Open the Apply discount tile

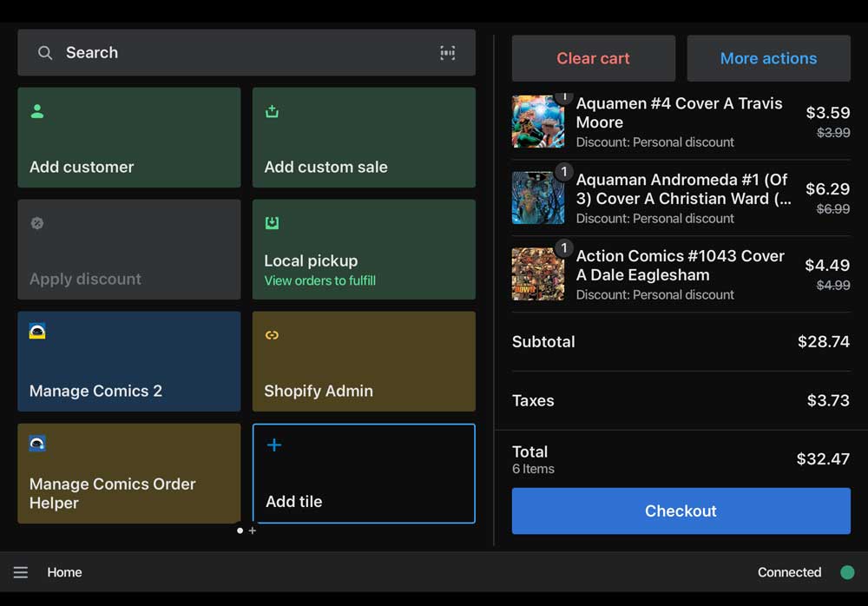click(129, 249)
